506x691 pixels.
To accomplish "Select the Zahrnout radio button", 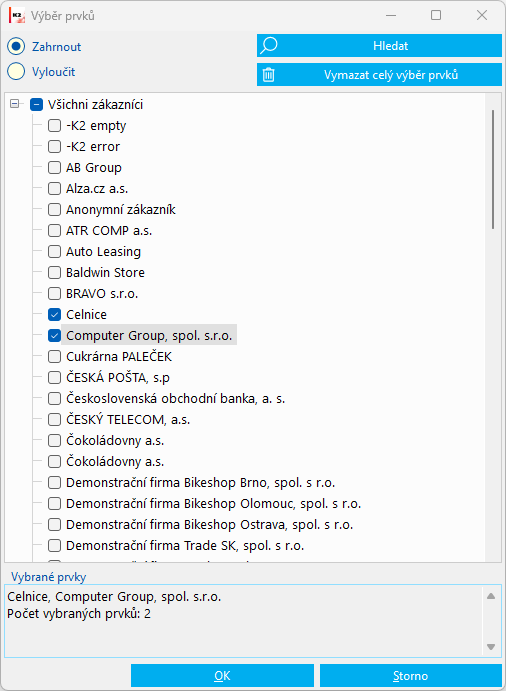I will pyautogui.click(x=16, y=47).
